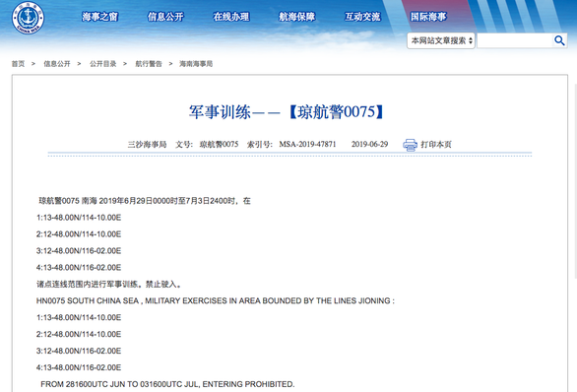The width and height of the screenshot is (577, 392).
Task: Click the page vertical scrollbar
Action: [576, 180]
